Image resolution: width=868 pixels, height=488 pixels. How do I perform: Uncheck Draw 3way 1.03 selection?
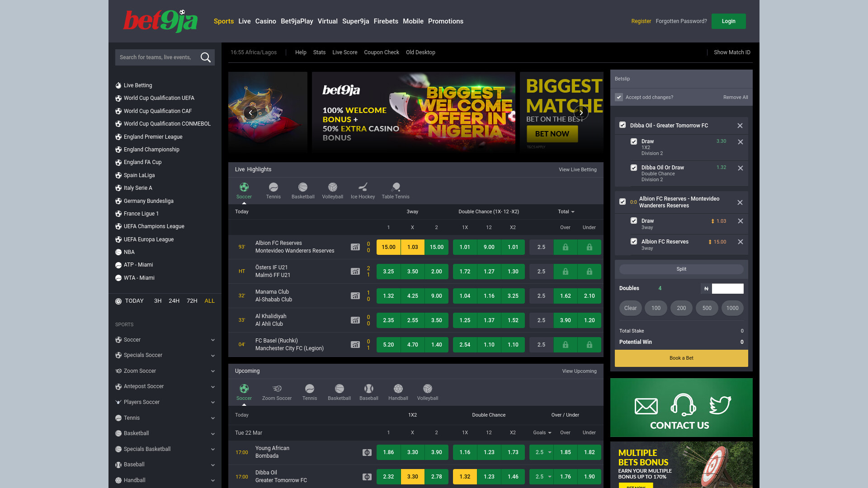click(x=634, y=221)
